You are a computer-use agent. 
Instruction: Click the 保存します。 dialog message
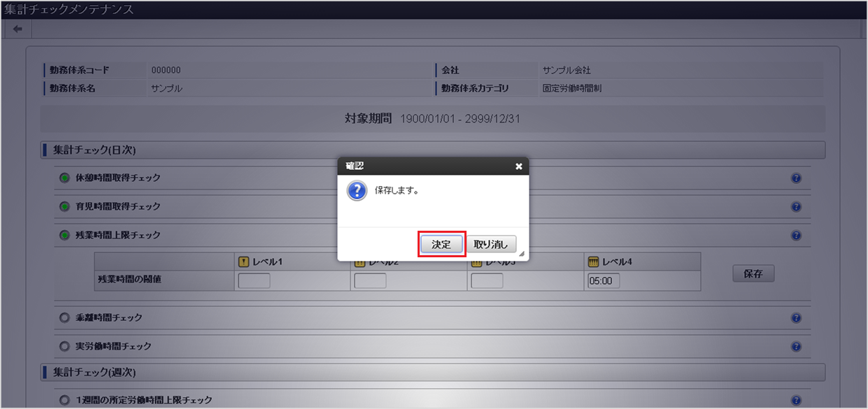click(x=397, y=190)
